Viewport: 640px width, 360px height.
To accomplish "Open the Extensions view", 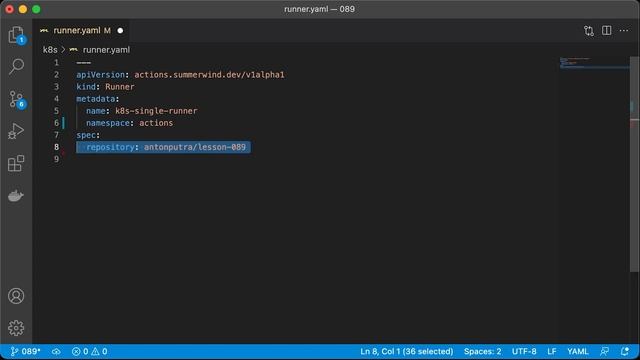I will coord(16,163).
